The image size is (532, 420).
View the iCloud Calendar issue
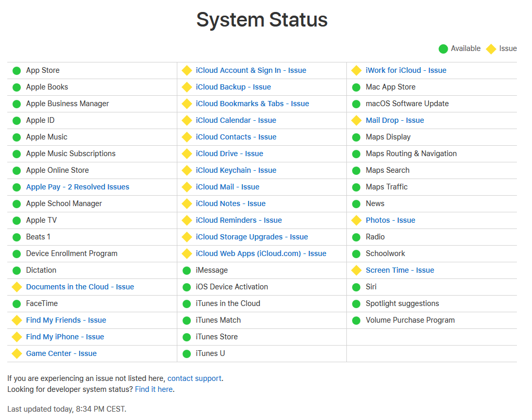[236, 120]
